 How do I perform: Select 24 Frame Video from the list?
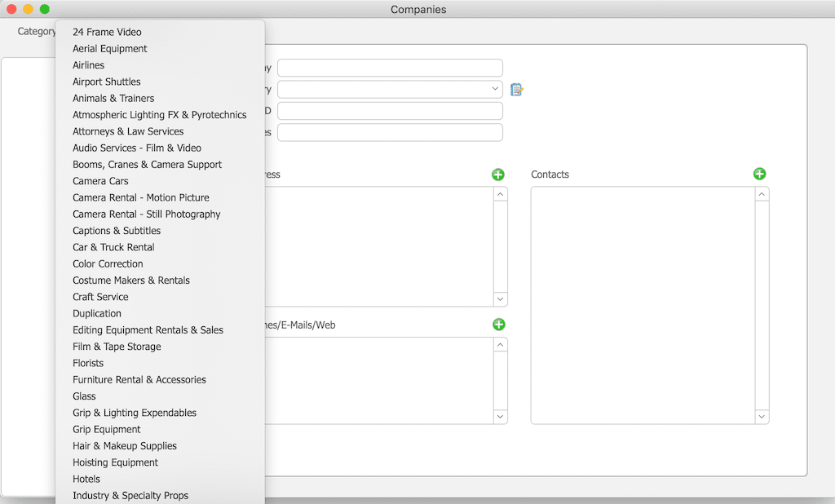click(107, 33)
